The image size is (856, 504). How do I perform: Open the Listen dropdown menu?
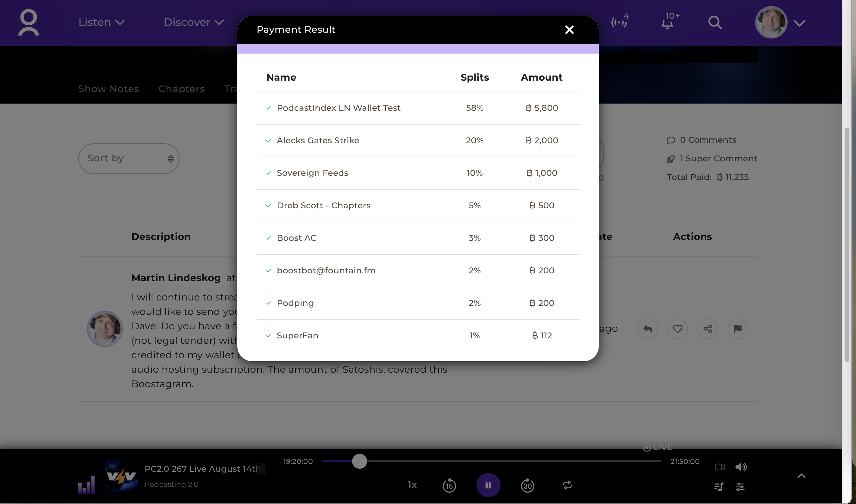pyautogui.click(x=102, y=22)
